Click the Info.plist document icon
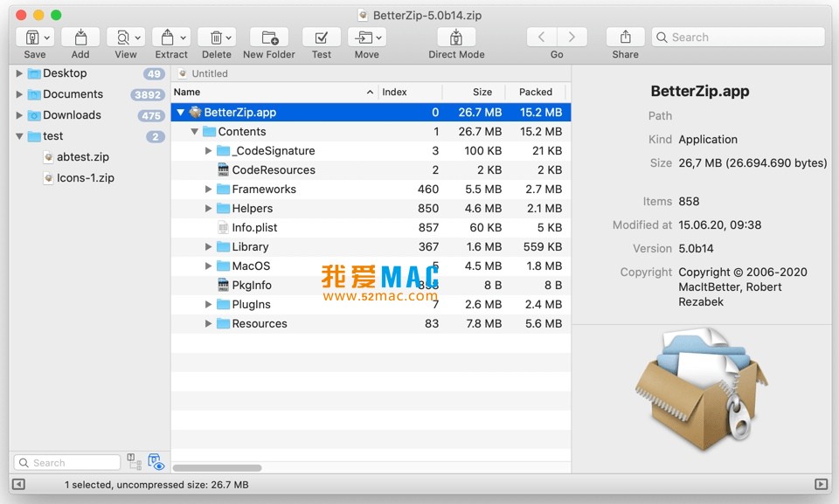Screen dimensions: 839x504 (x=223, y=228)
